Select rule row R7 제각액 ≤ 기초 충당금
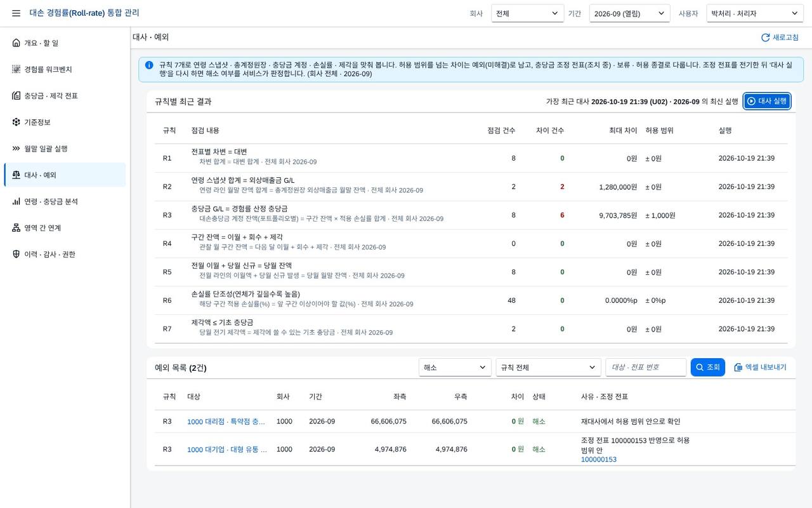 [471, 329]
